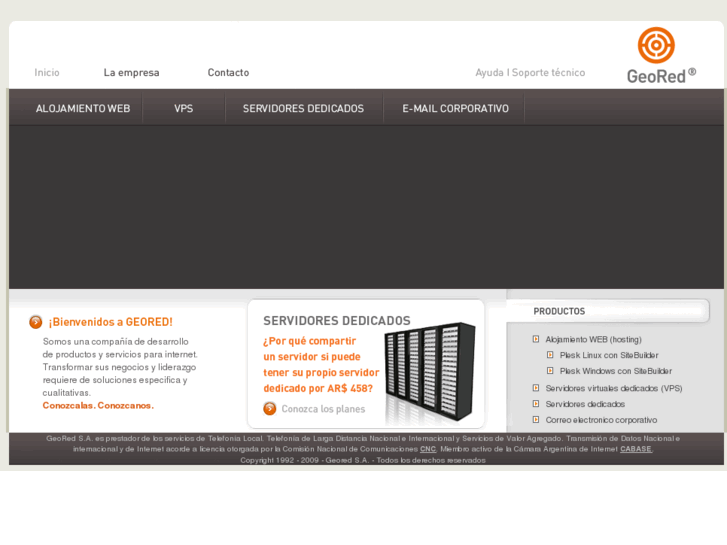Select the SERVIDORES DEDICADOS tab

pyautogui.click(x=303, y=109)
